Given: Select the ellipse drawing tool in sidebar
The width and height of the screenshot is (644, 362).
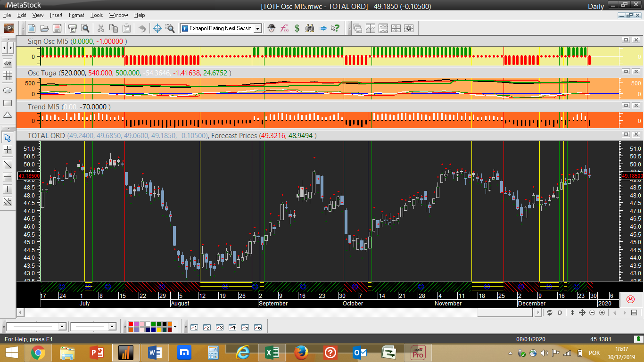Looking at the screenshot, I should click(8, 90).
